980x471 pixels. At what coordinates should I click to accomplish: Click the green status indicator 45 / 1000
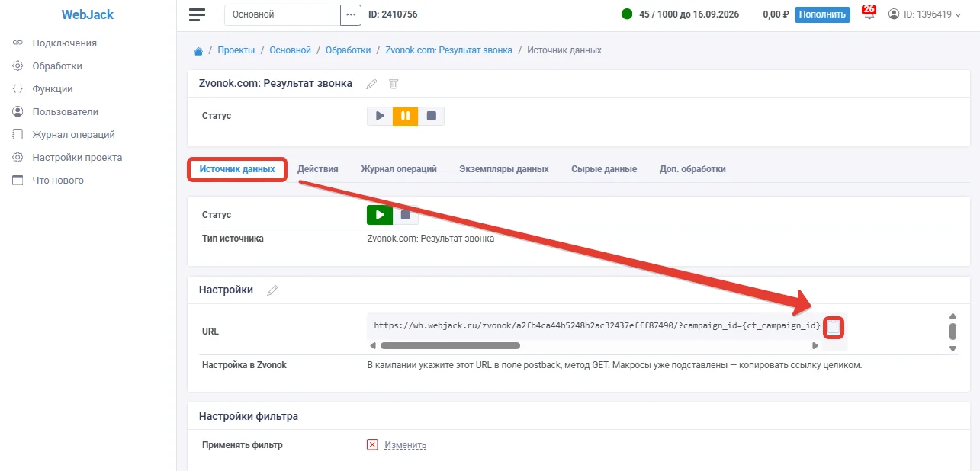[x=627, y=14]
